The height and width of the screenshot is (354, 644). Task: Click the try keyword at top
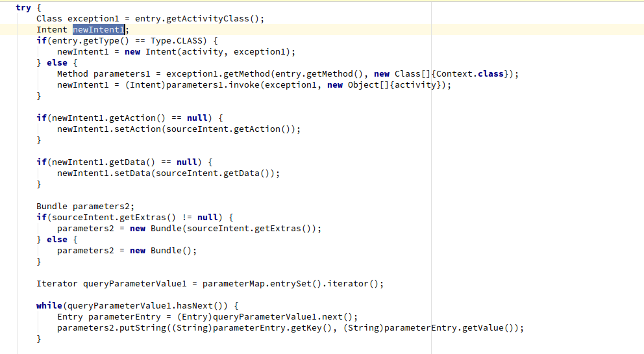point(23,7)
